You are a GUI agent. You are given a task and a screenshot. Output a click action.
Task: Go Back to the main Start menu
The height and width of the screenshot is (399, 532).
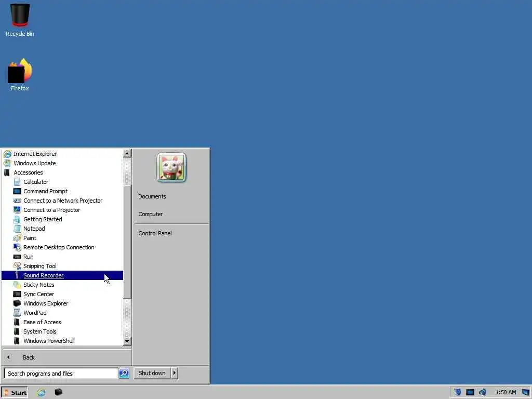point(66,357)
